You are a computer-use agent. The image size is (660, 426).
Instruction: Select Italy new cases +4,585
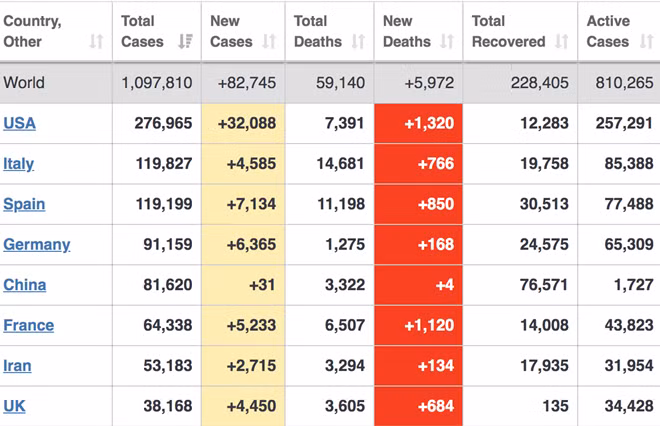[251, 164]
